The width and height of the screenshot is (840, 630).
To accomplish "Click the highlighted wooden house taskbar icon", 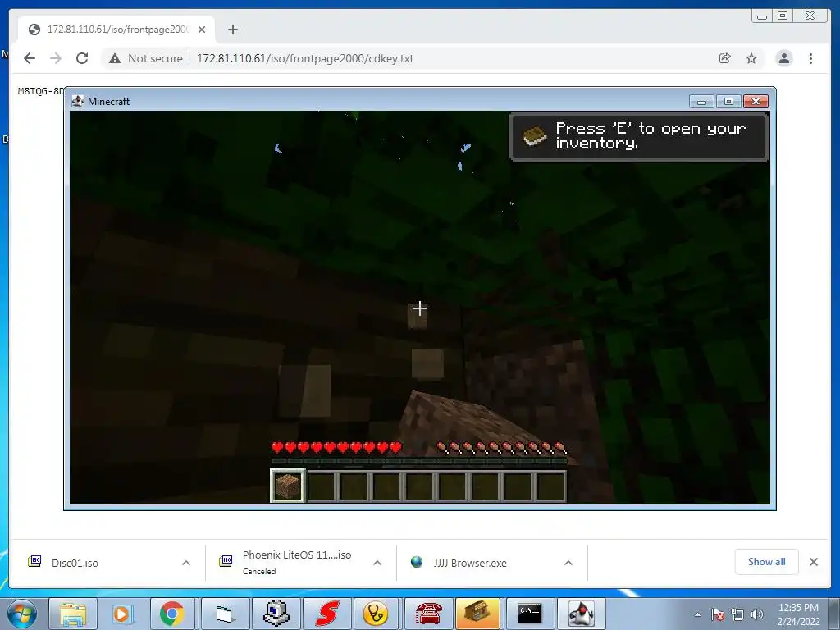I will click(478, 614).
